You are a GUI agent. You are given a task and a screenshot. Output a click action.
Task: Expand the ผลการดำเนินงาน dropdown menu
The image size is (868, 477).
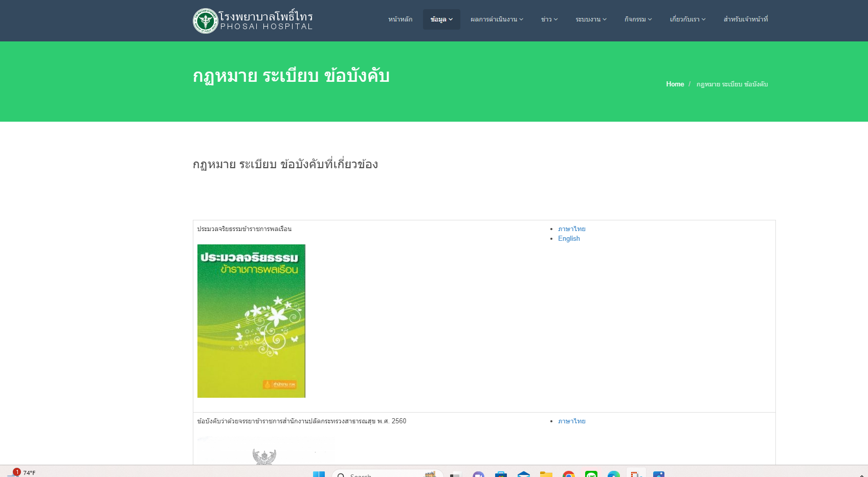[x=497, y=19]
